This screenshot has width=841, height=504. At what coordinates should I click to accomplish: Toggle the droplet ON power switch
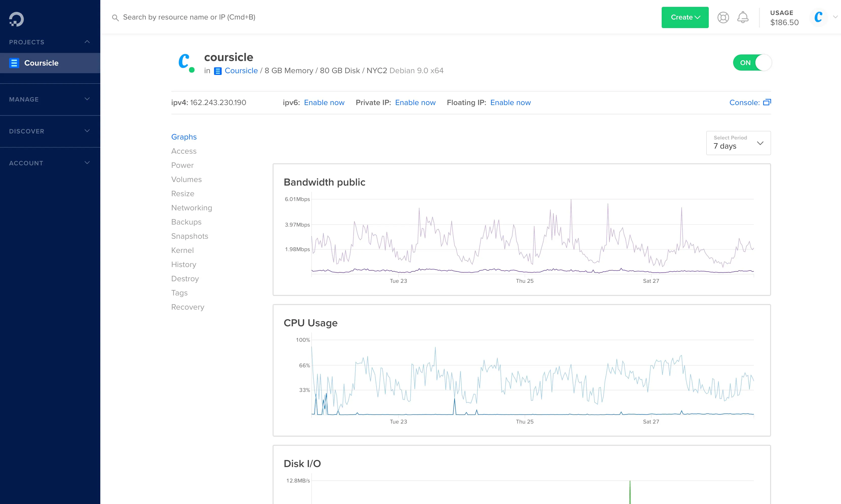[x=752, y=63]
